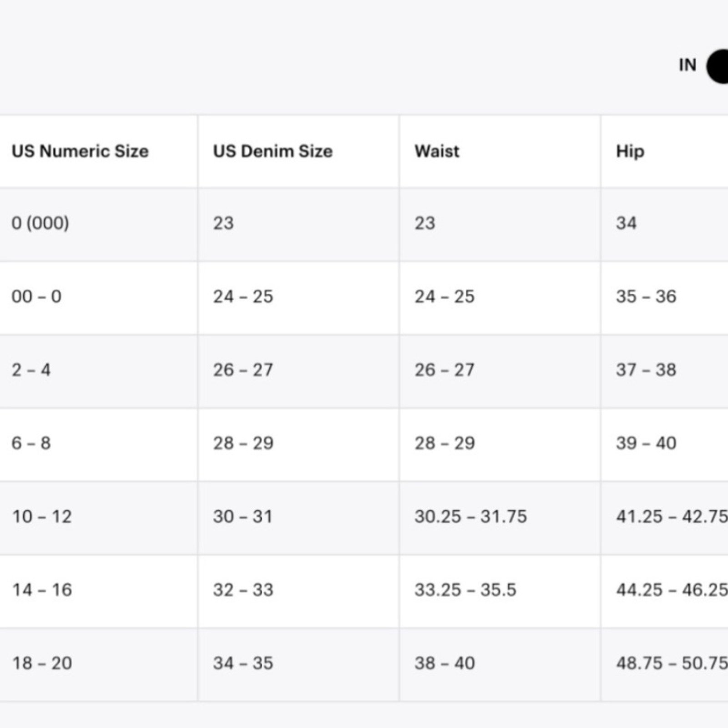Click the US Numeric Size column header

tap(80, 152)
